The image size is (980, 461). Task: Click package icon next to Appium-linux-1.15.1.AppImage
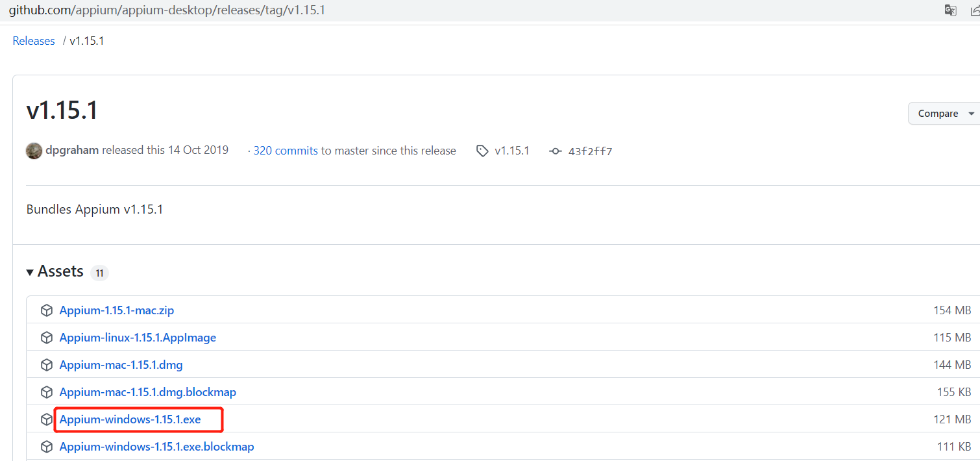(46, 338)
